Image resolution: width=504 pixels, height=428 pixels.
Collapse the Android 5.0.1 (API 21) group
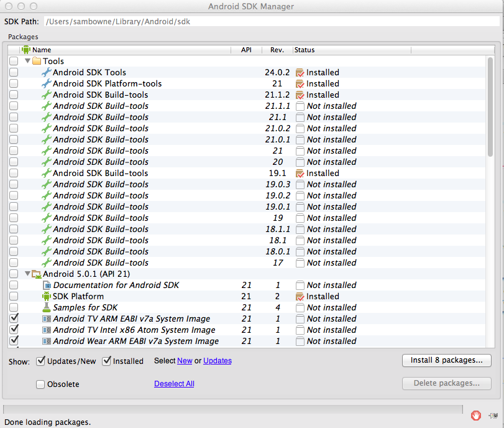click(27, 274)
